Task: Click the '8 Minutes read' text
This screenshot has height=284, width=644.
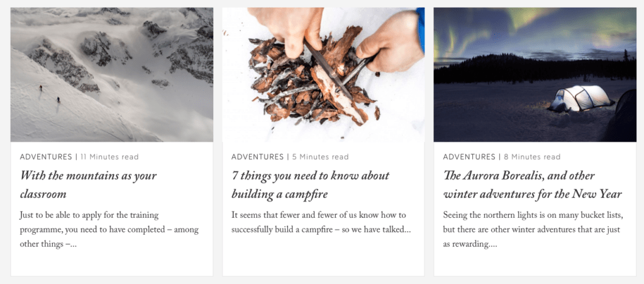Action: click(532, 157)
